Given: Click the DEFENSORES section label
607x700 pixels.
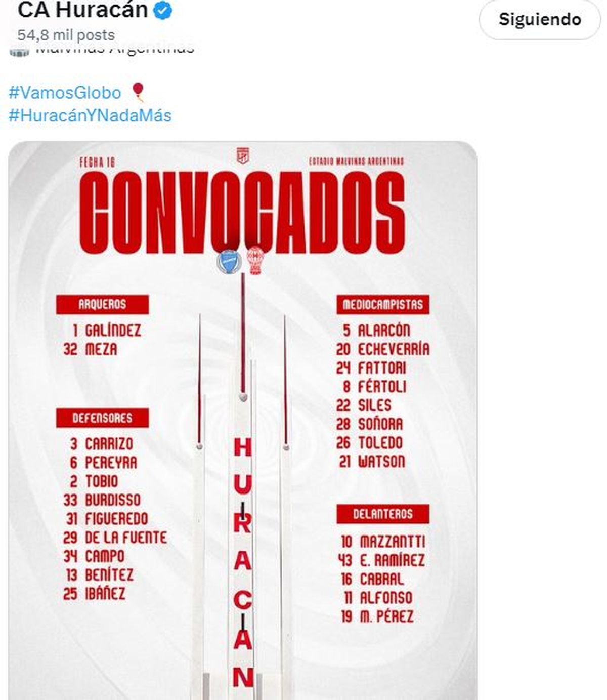Looking at the screenshot, I should (x=102, y=418).
